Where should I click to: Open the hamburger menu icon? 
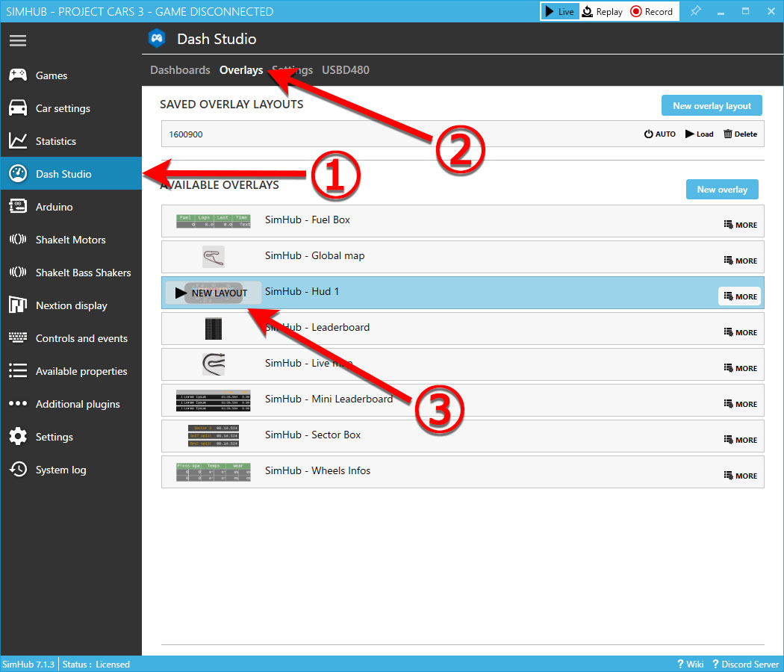(18, 40)
